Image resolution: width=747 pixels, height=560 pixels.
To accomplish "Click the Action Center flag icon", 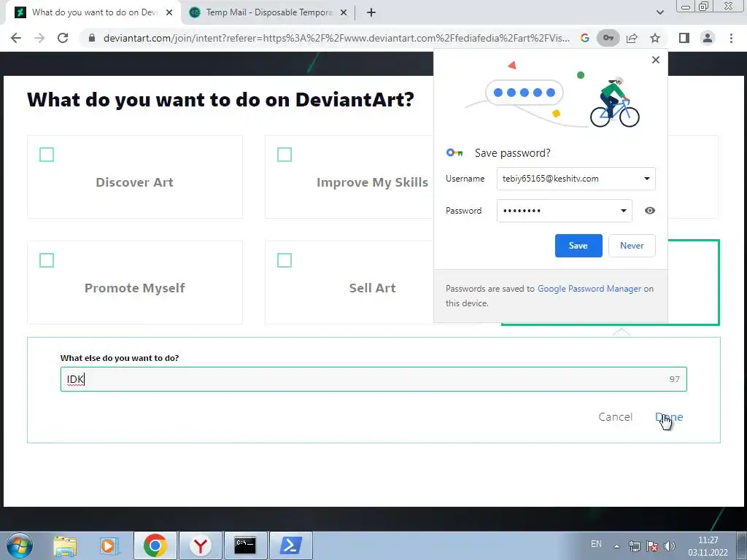I will [x=652, y=545].
